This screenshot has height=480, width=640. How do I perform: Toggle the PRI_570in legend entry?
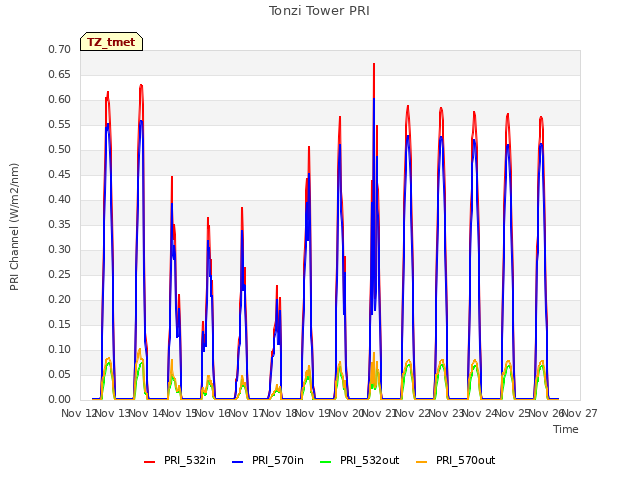click(x=268, y=460)
